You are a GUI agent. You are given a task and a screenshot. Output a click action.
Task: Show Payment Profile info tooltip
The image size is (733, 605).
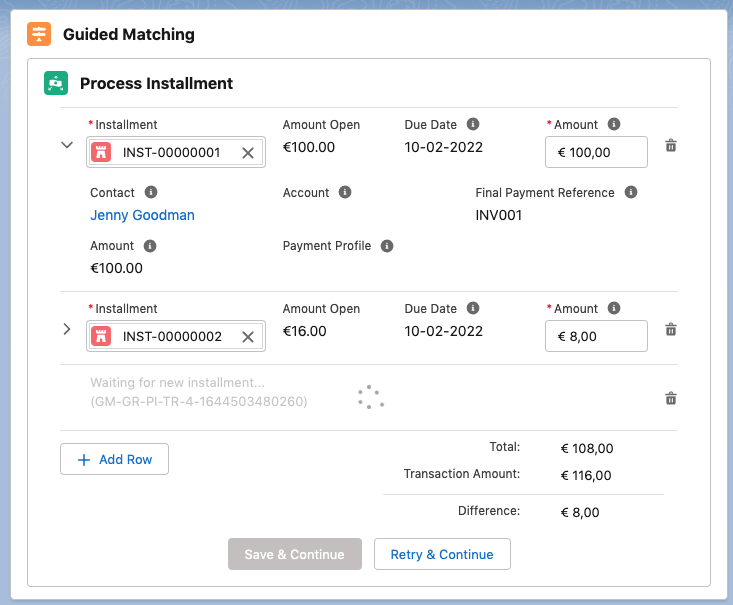tap(387, 246)
